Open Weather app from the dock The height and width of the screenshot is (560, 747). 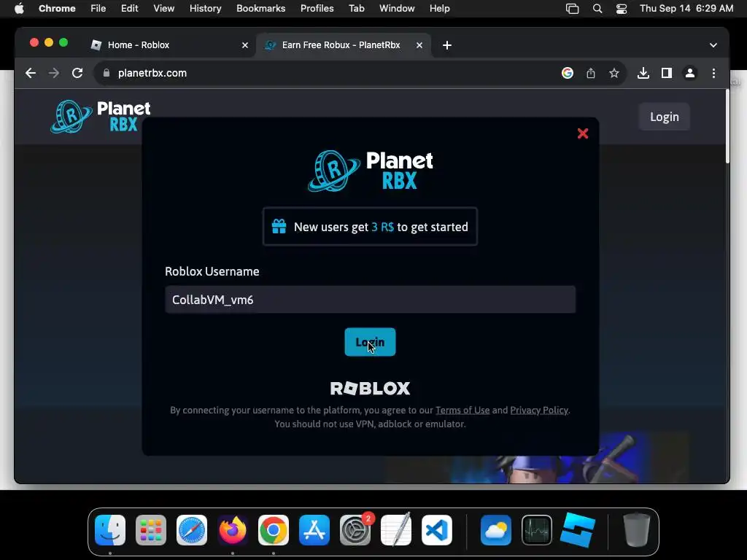(x=496, y=530)
